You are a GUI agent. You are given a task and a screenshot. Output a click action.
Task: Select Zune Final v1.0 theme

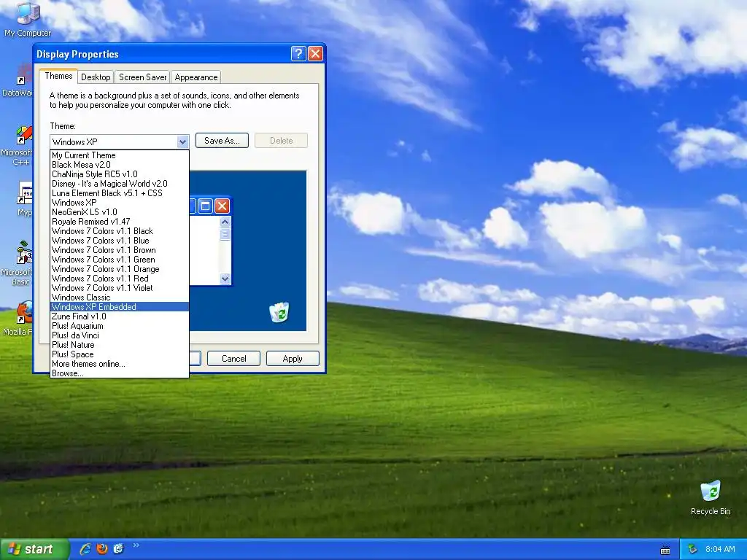click(x=120, y=316)
